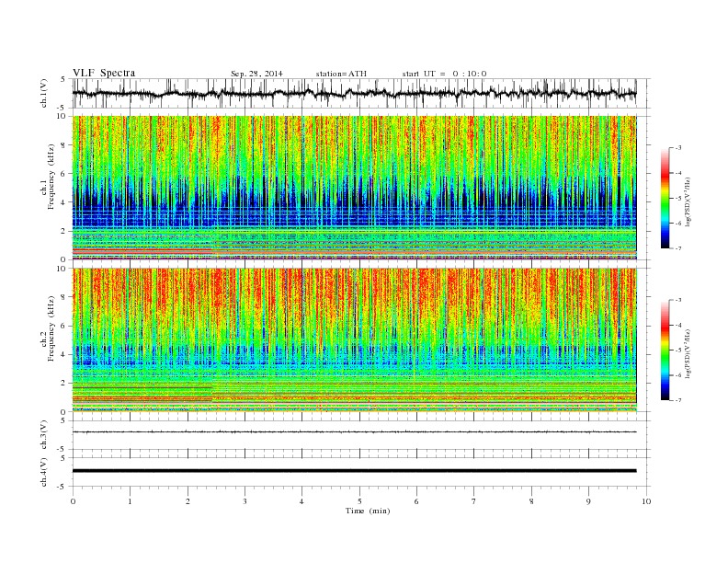Select the 'Time (min)' axis title
This screenshot has width=728, height=563.
pyautogui.click(x=368, y=511)
